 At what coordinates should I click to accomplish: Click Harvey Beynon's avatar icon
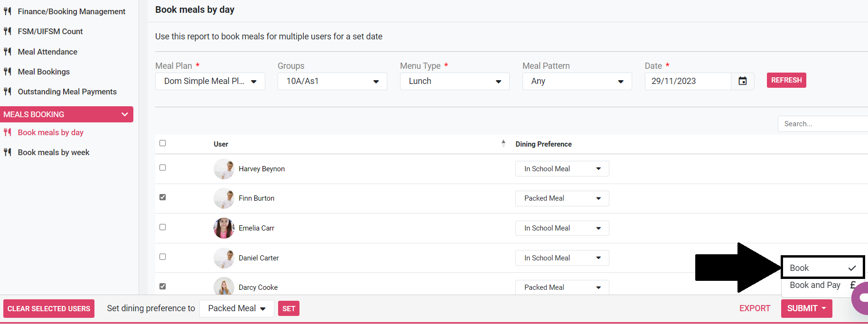coord(224,169)
